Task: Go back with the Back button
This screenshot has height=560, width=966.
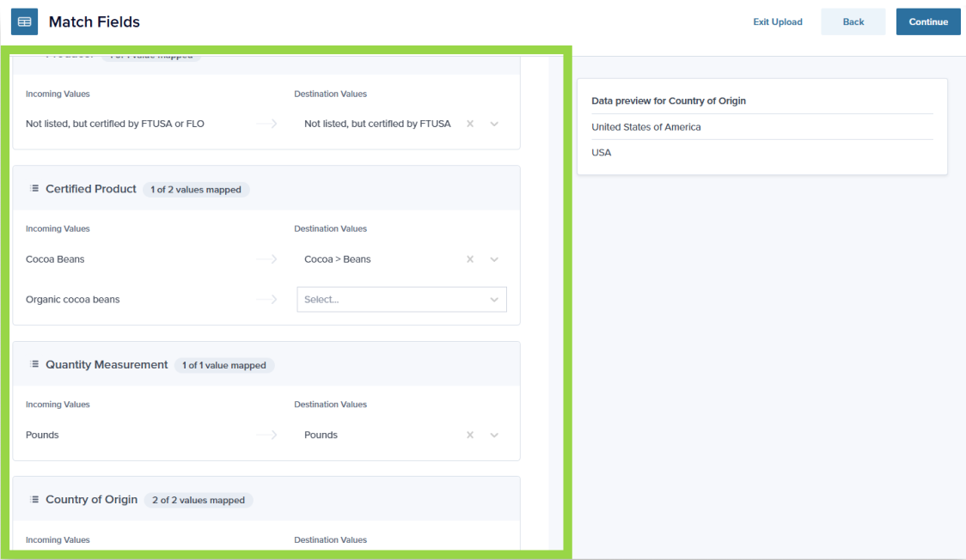Action: (853, 21)
